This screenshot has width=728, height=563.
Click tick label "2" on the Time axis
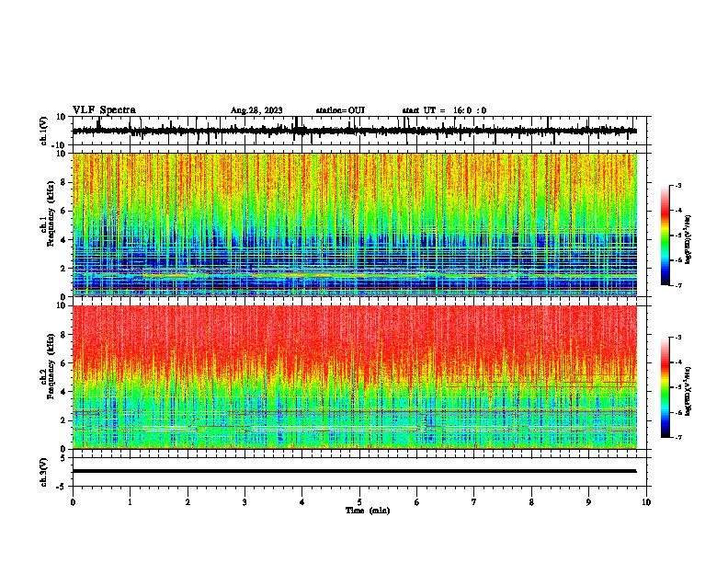click(188, 502)
